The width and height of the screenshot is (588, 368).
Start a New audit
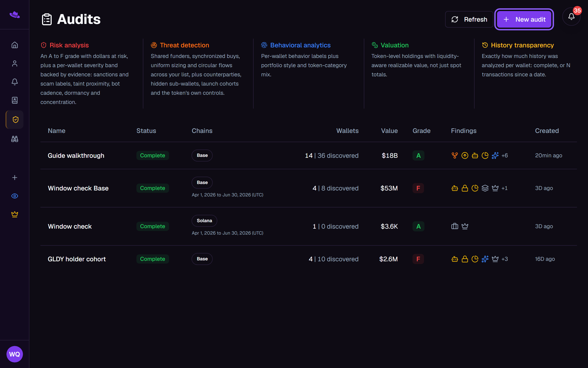(524, 19)
